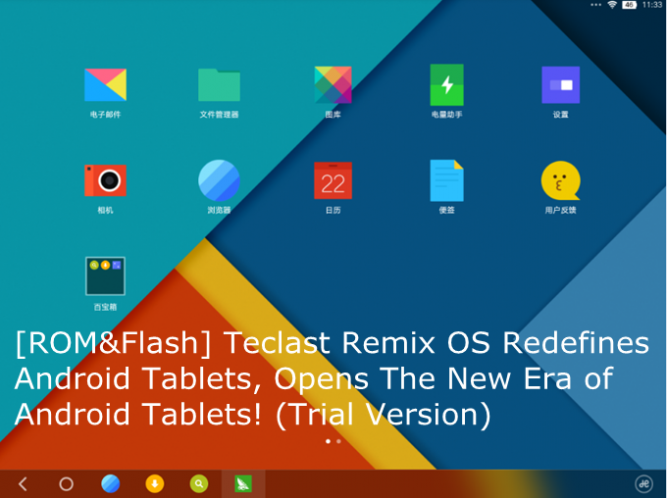The image size is (667, 498).
Task: Click the Remix logo at taskbar right
Action: click(x=644, y=484)
